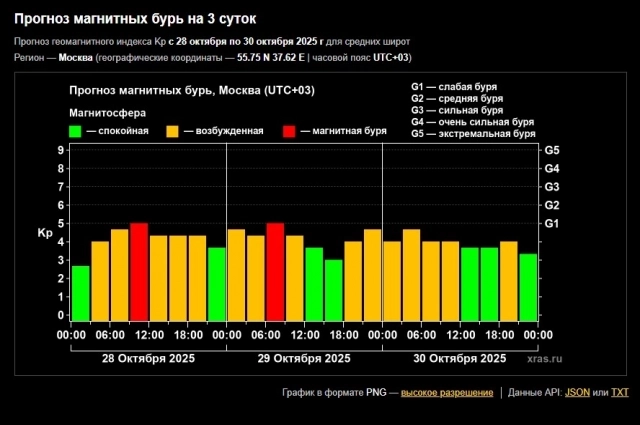
Task: Click the page heading 'Прогноз магнитных бурь на 3 суток'
Action: [x=137, y=18]
